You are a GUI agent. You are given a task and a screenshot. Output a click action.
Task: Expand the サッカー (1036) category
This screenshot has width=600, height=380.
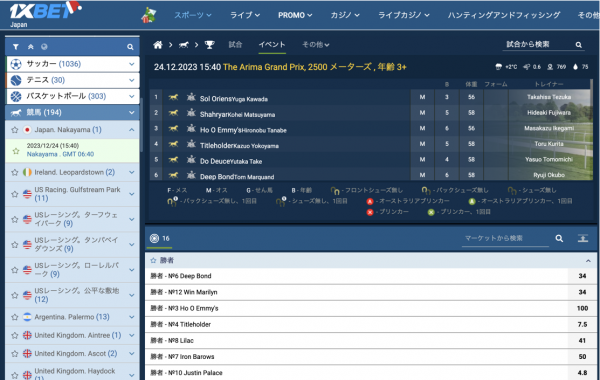click(x=132, y=64)
